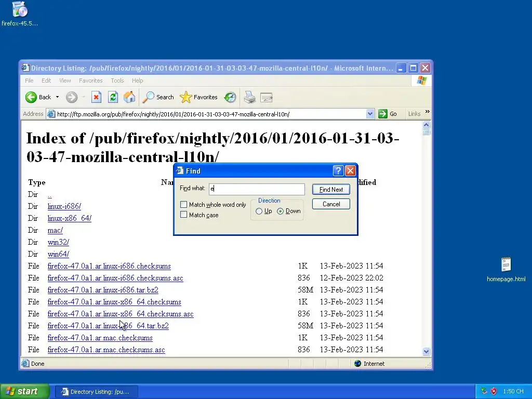This screenshot has height=399, width=532.
Task: Click the Find dialog help question mark
Action: (x=338, y=170)
